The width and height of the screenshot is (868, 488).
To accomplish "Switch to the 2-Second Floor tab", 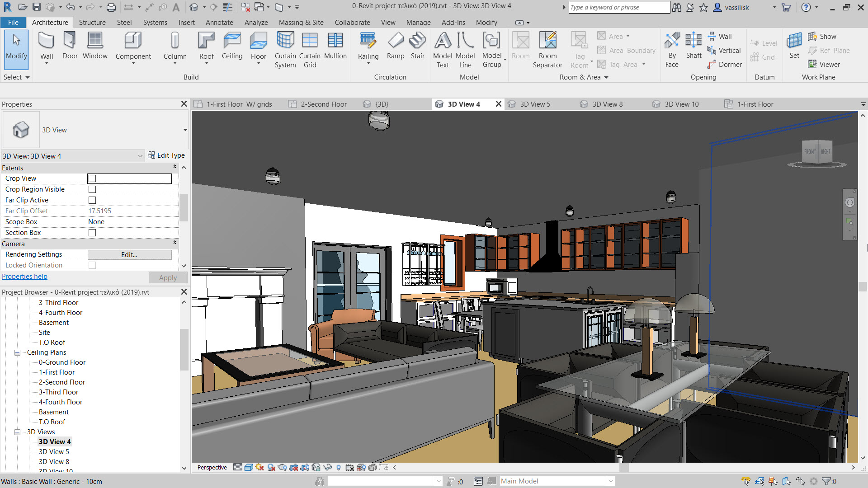I will point(324,103).
